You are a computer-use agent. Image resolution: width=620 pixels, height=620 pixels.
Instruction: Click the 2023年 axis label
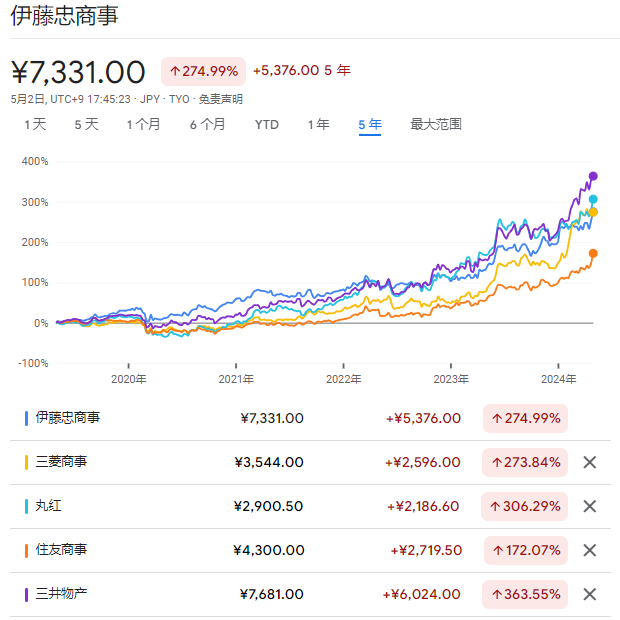pos(451,379)
